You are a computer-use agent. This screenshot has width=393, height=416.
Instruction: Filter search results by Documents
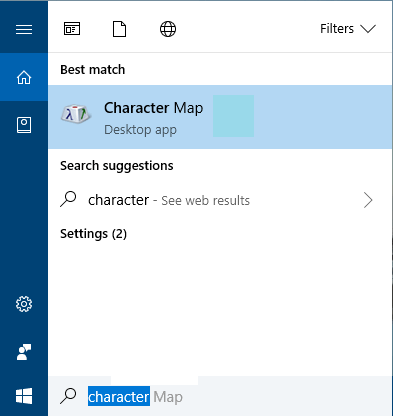click(x=120, y=29)
